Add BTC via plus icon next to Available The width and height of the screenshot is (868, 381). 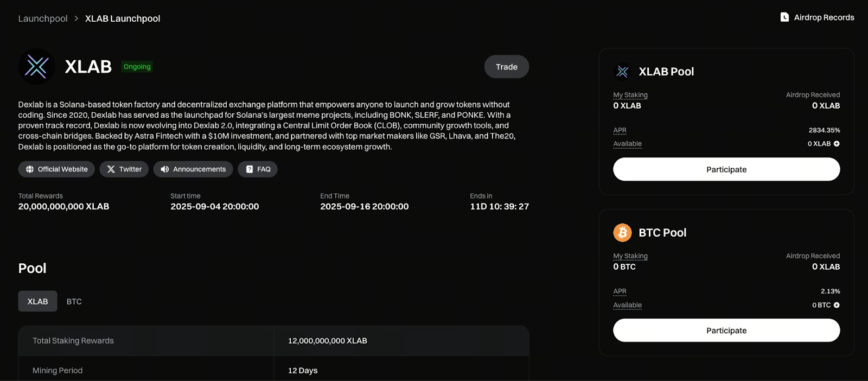coord(837,305)
